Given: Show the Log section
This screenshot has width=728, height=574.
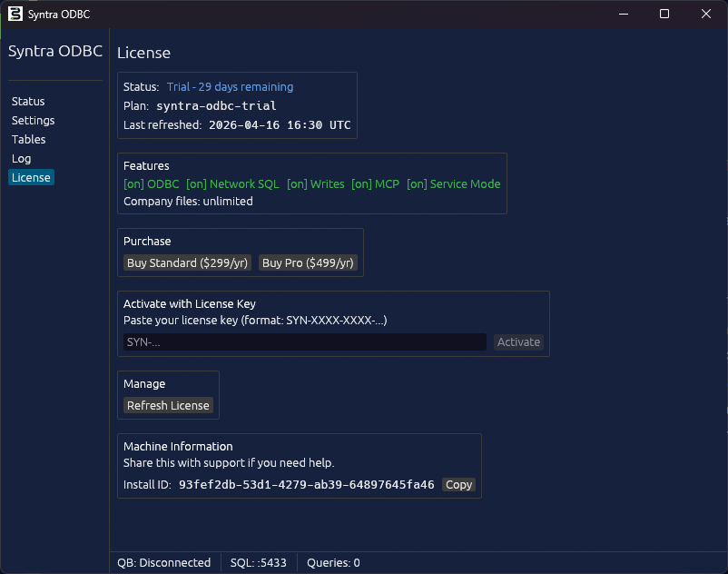Looking at the screenshot, I should tap(22, 158).
